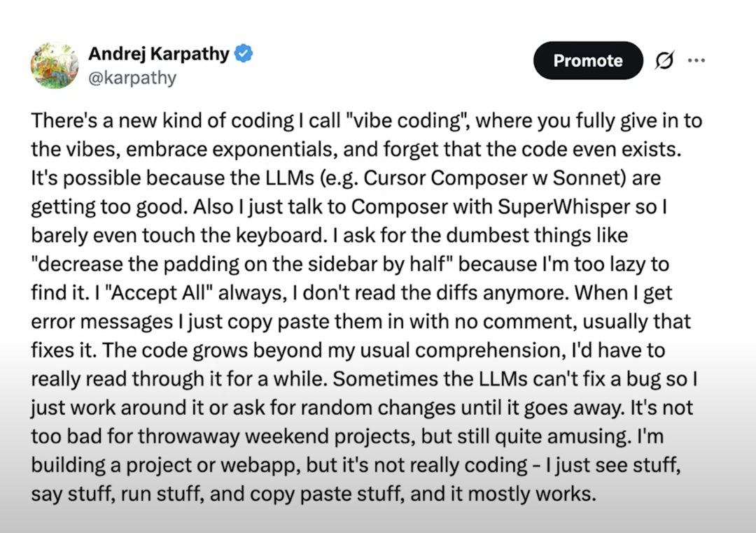Open the Andrej Karpathy display name link

coord(159,54)
